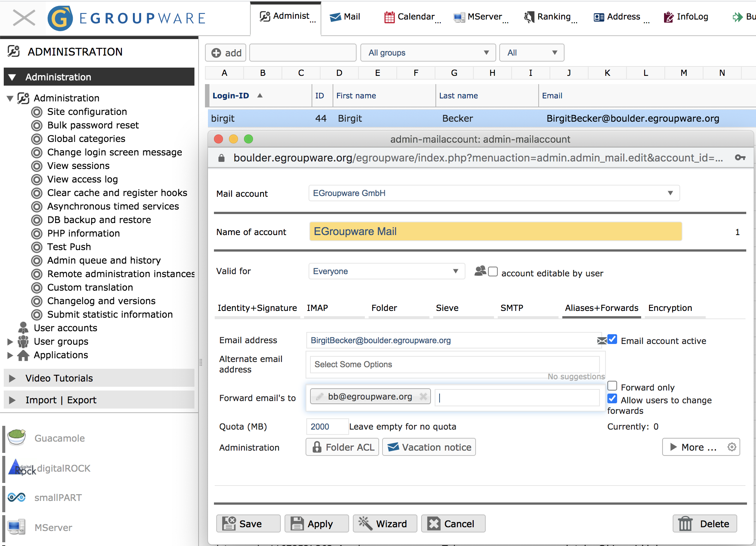Remove bb@egroupware.org forward address with X
756x546 pixels.
click(423, 397)
